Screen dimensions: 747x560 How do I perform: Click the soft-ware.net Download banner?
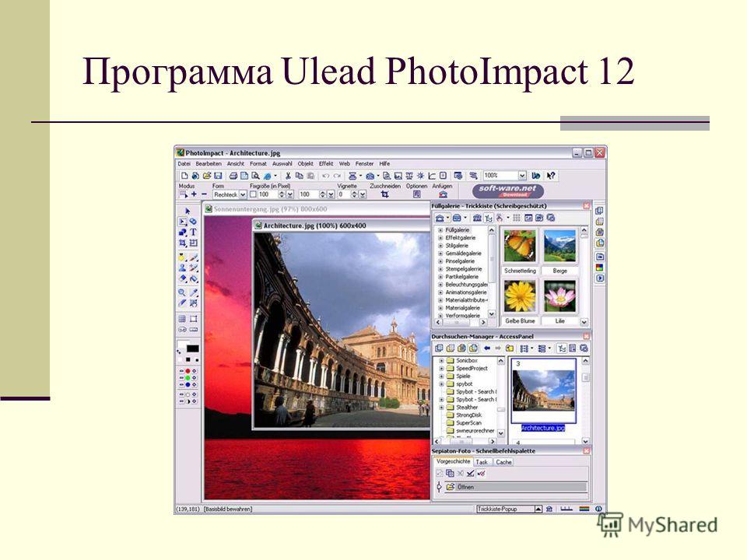click(x=508, y=191)
